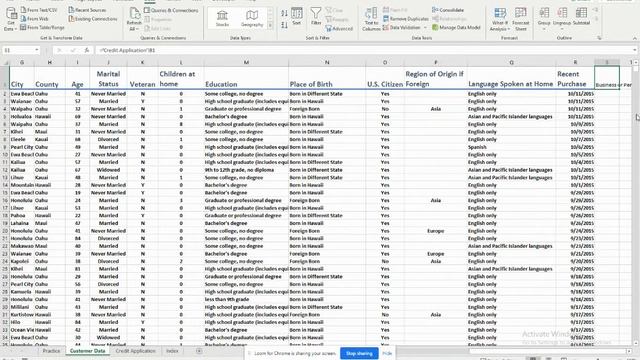Expand the Data Types gallery

(x=270, y=26)
